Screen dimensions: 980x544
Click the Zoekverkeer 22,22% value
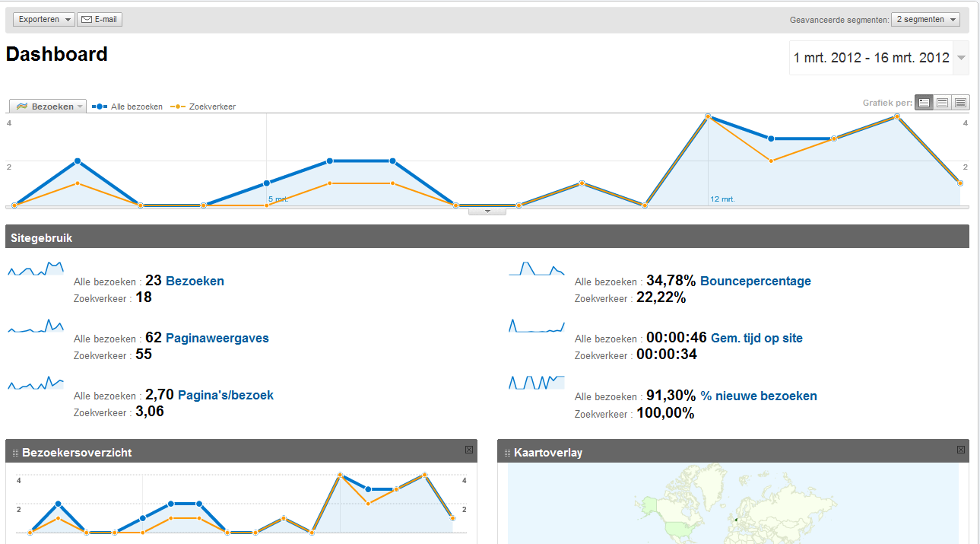coord(661,297)
